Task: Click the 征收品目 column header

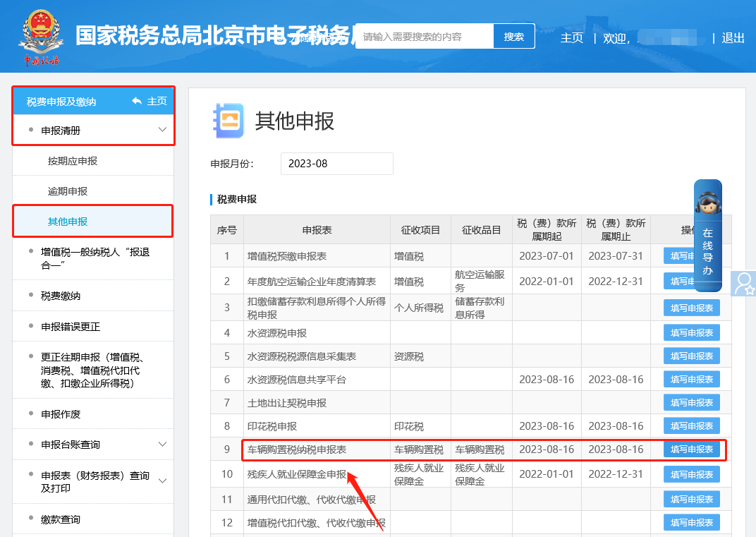Action: click(481, 230)
